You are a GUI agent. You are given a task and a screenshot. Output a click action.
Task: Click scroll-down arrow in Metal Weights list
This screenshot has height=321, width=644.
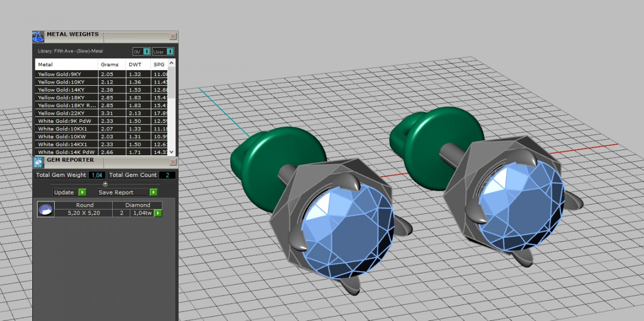(x=172, y=152)
